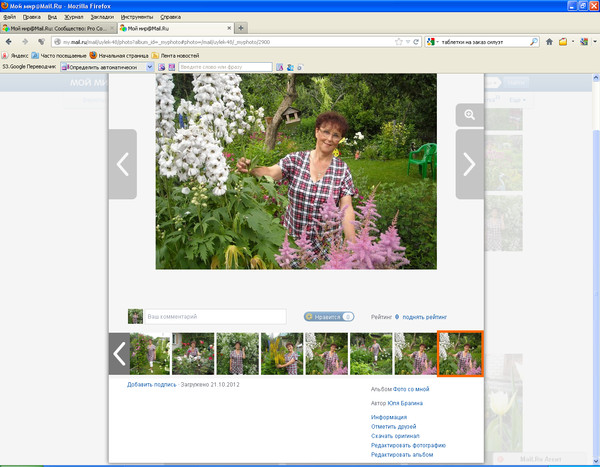The image size is (600, 467).
Task: Click the поднять рейтинг link
Action: click(x=424, y=317)
